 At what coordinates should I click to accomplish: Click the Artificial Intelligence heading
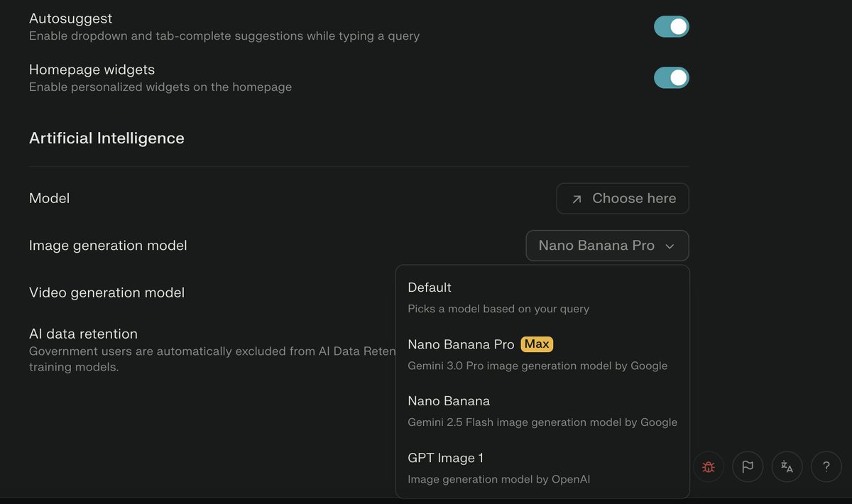[x=106, y=138]
